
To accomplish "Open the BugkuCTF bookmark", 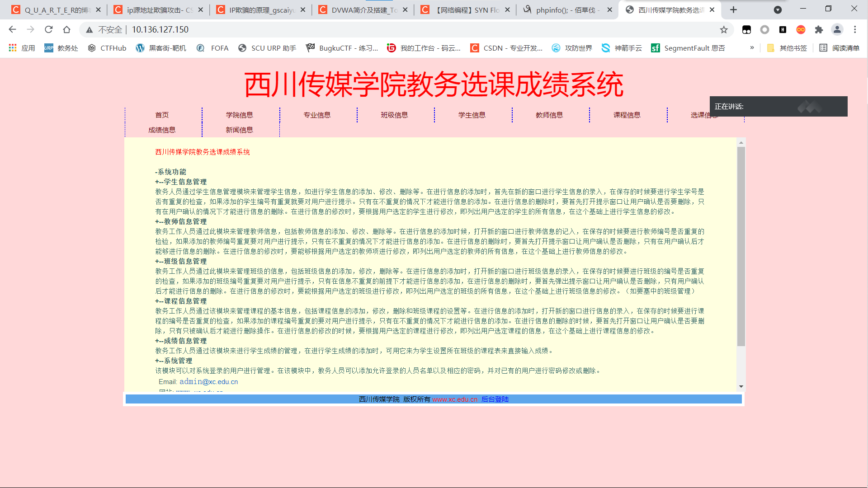I will point(342,48).
